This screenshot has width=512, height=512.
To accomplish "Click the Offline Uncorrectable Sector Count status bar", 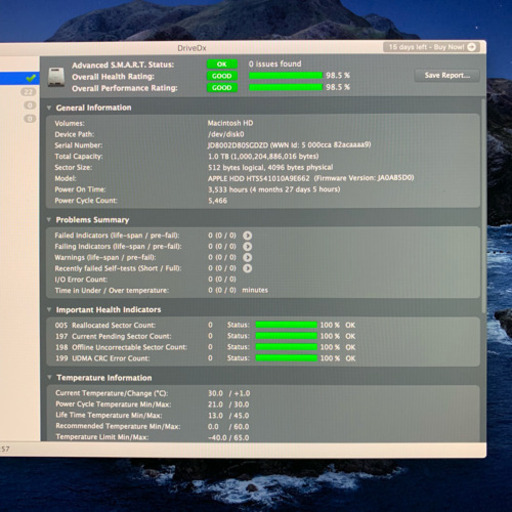I will pos(286,347).
